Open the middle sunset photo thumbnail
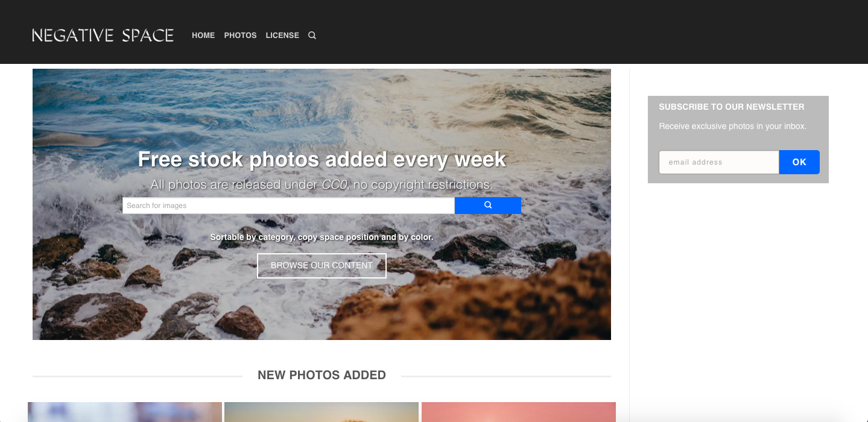868x422 pixels. (x=322, y=412)
